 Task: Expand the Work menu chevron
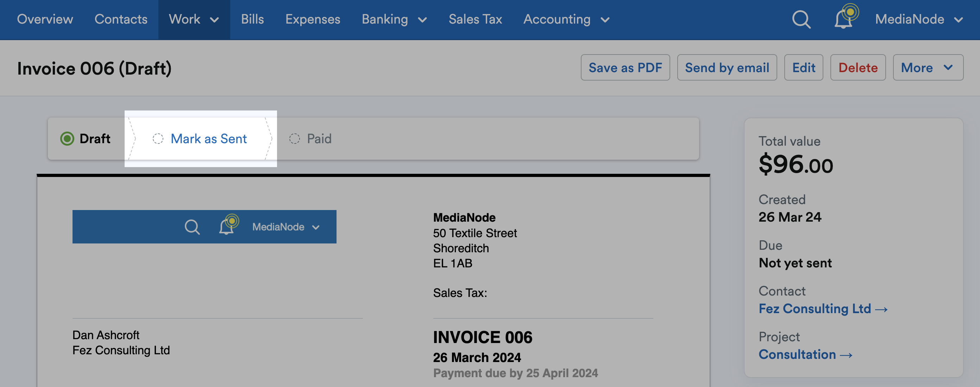click(215, 20)
